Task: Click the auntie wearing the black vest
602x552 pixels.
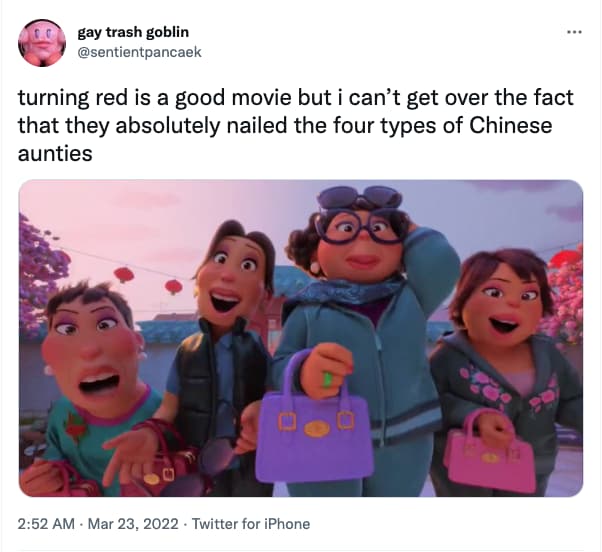Action: pos(225,345)
